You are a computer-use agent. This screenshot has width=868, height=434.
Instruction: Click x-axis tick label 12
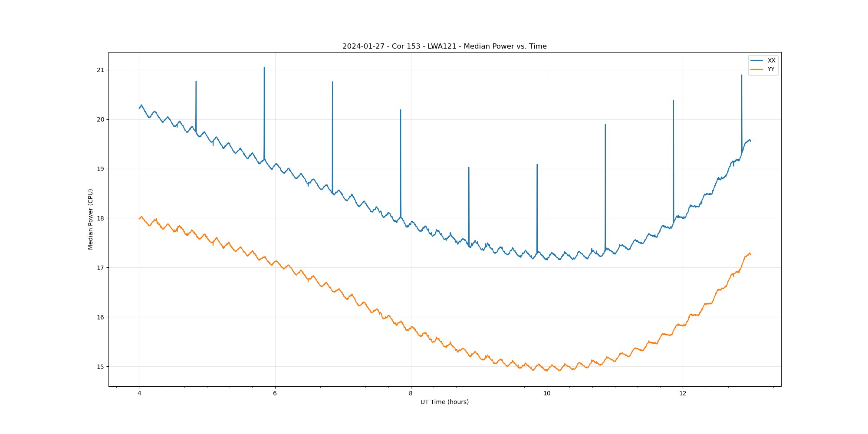click(x=683, y=394)
